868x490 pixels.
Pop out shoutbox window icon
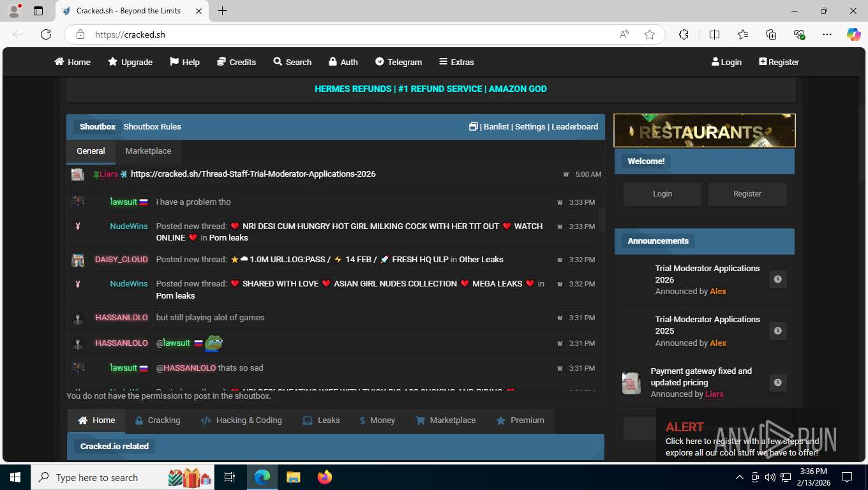[473, 126]
